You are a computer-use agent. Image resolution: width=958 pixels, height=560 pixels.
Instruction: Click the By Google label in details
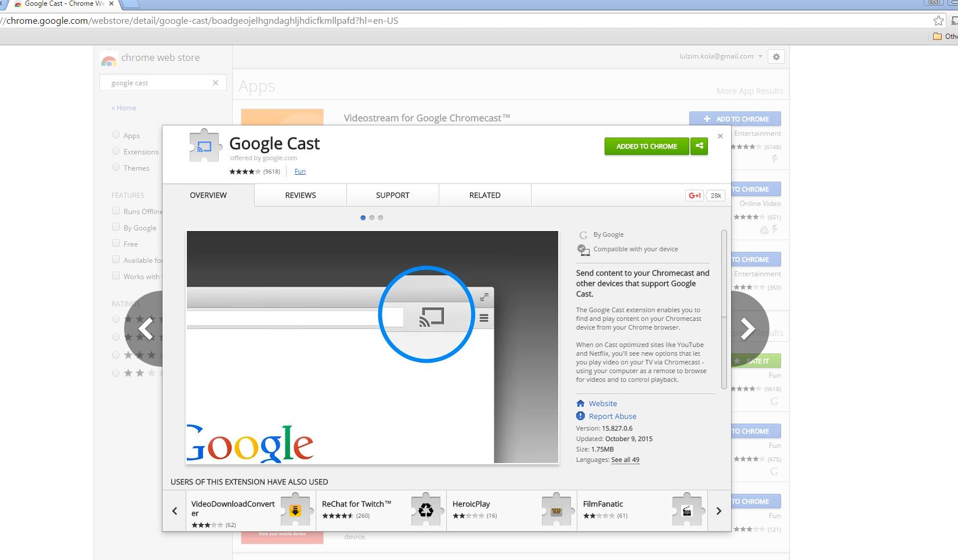pos(608,234)
